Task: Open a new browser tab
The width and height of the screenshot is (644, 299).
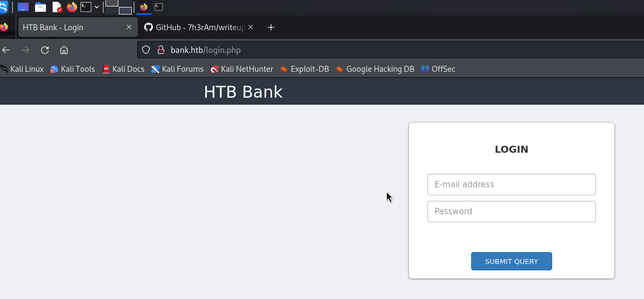Action: pos(271,28)
